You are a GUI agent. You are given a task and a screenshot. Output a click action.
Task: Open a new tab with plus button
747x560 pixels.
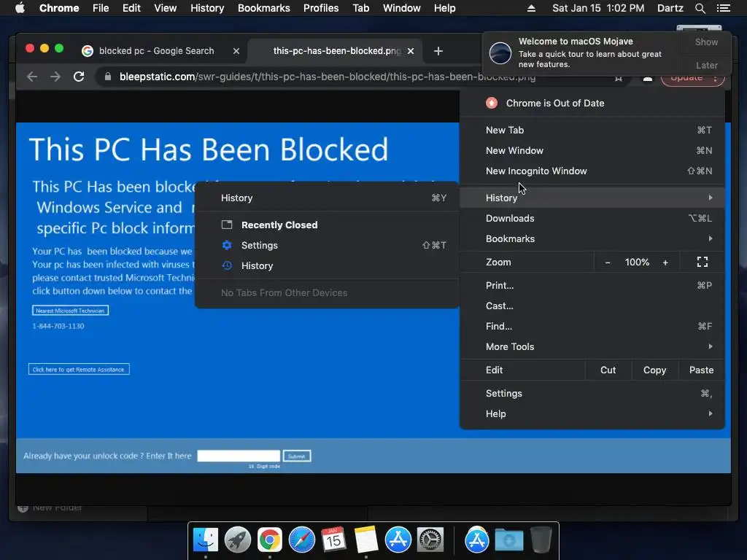point(438,51)
